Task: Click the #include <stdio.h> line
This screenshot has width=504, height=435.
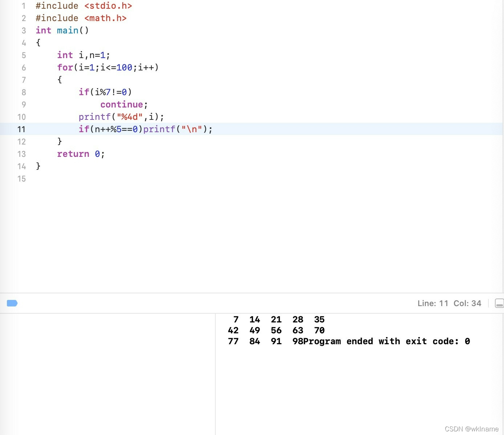Action: coord(84,6)
